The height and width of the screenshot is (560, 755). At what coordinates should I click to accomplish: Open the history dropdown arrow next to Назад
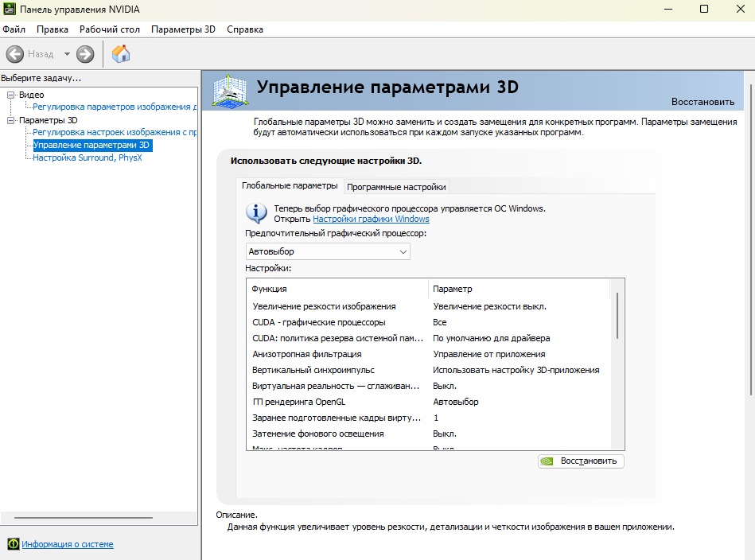click(x=67, y=54)
